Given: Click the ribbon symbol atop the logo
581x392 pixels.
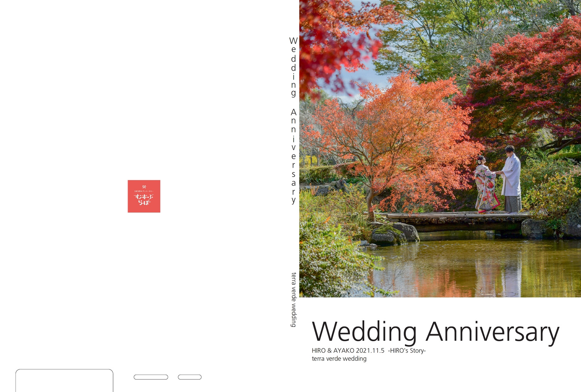Looking at the screenshot, I should click(144, 187).
